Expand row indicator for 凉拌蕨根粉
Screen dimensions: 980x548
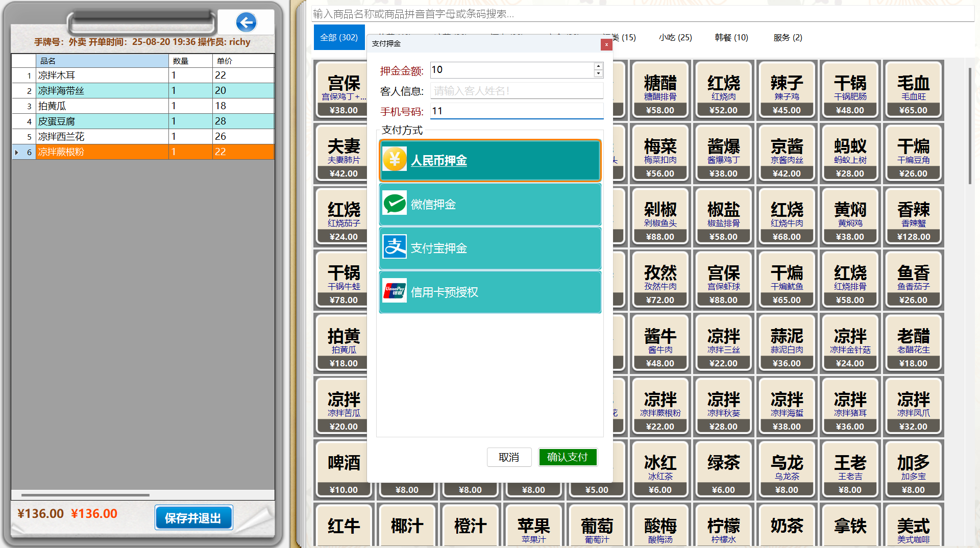(17, 152)
